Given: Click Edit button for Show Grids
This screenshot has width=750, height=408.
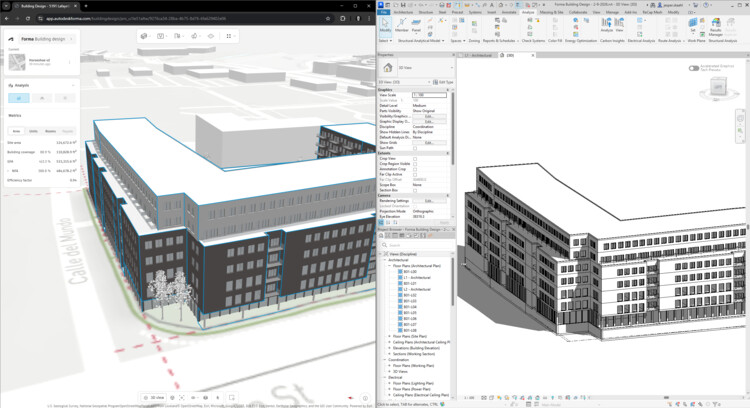Looking at the screenshot, I should [x=429, y=143].
